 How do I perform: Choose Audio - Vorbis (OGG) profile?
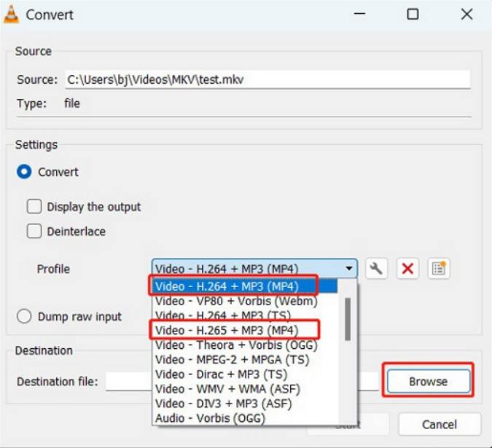(x=246, y=418)
